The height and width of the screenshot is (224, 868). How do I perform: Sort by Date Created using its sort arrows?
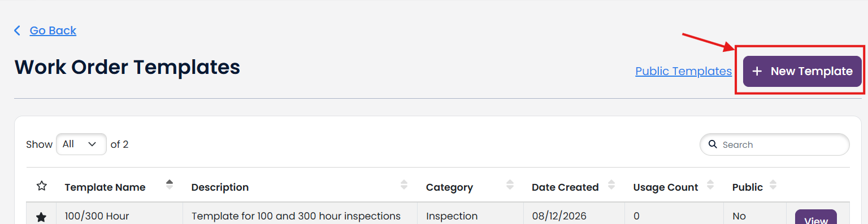[611, 185]
